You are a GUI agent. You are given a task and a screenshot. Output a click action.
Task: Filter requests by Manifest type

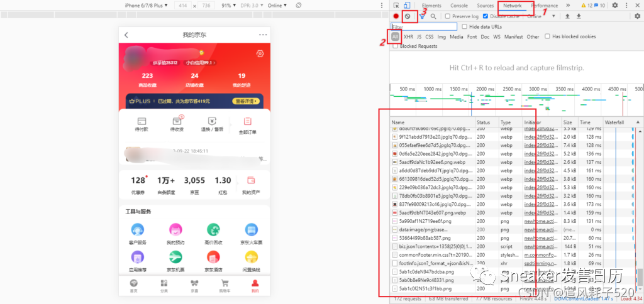click(x=514, y=36)
